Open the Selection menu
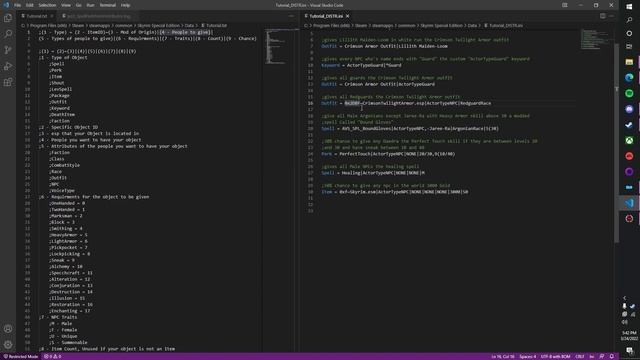 click(x=47, y=5)
